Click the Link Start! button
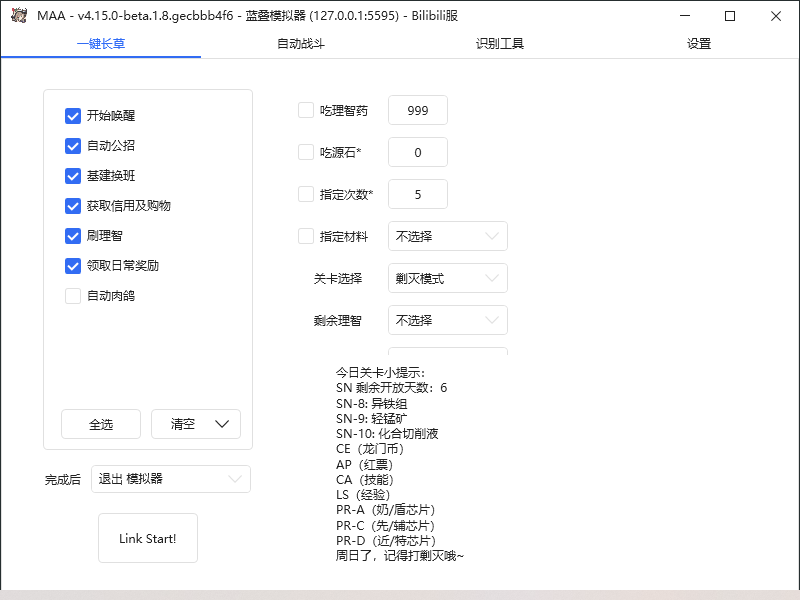Viewport: 800px width, 600px height. click(x=147, y=538)
